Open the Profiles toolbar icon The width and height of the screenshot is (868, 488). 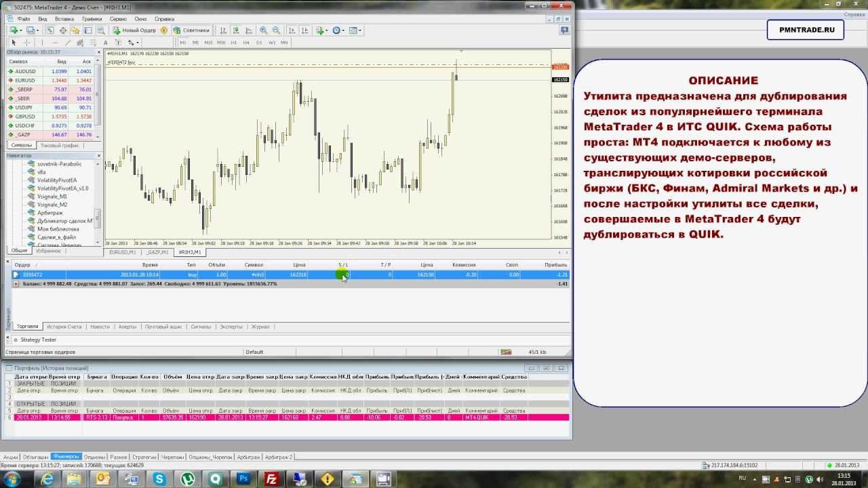click(x=31, y=30)
